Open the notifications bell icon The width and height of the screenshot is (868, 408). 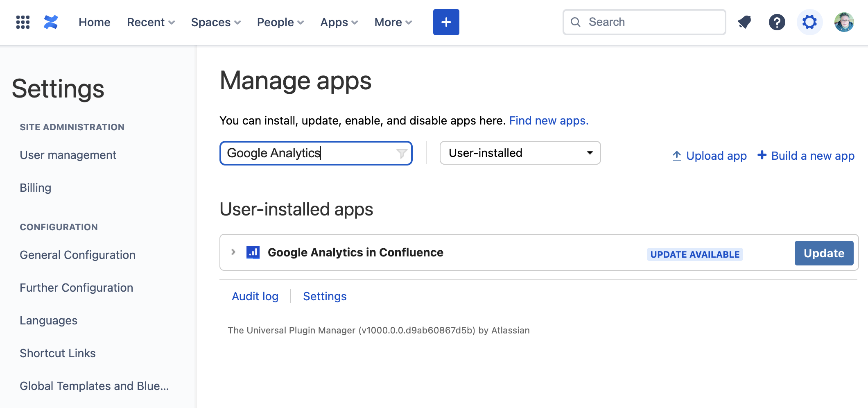[x=744, y=22]
